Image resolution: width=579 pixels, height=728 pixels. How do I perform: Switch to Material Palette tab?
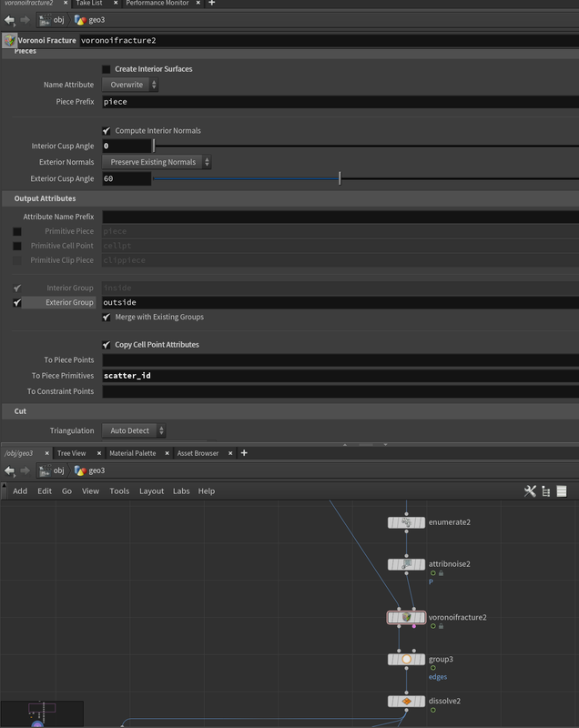[133, 453]
